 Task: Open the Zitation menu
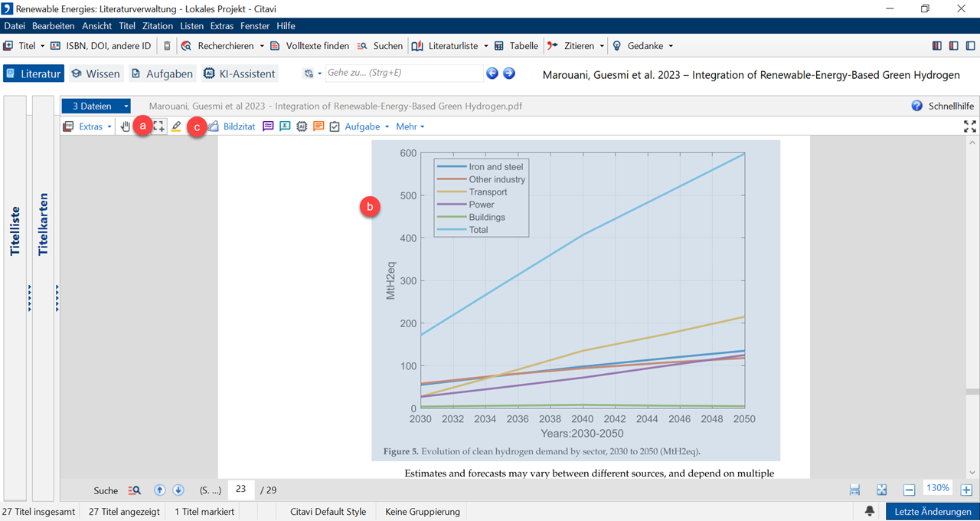tap(158, 26)
